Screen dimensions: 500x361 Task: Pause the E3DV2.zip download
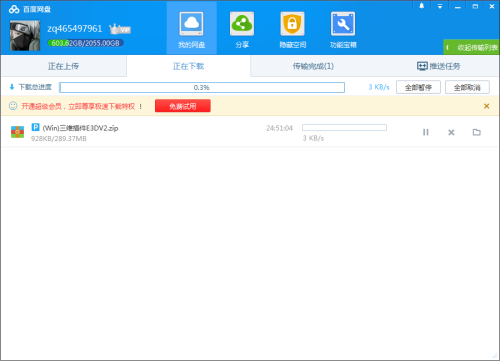click(x=426, y=132)
